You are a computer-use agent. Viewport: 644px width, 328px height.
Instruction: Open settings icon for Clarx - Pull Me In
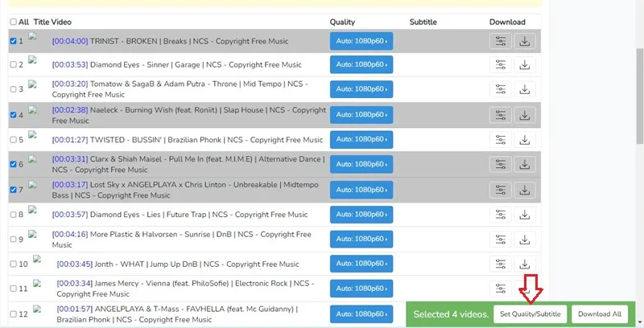(x=500, y=165)
